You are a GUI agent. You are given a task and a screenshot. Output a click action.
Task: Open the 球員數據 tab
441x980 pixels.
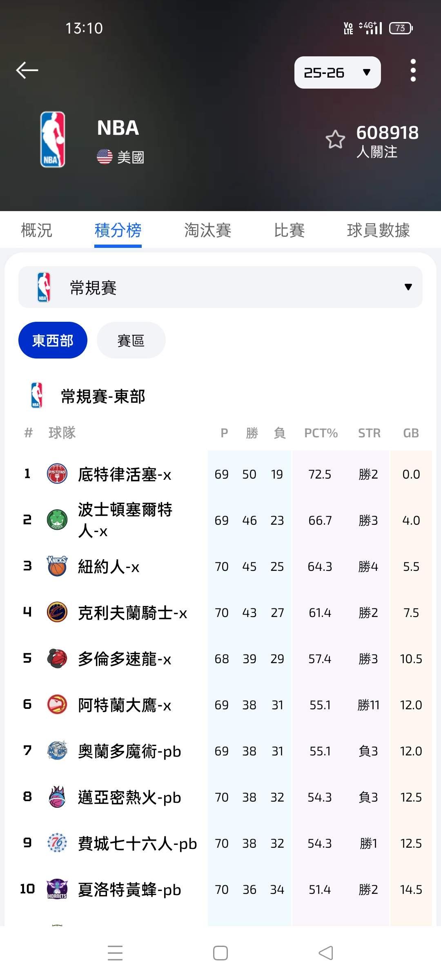click(x=378, y=230)
